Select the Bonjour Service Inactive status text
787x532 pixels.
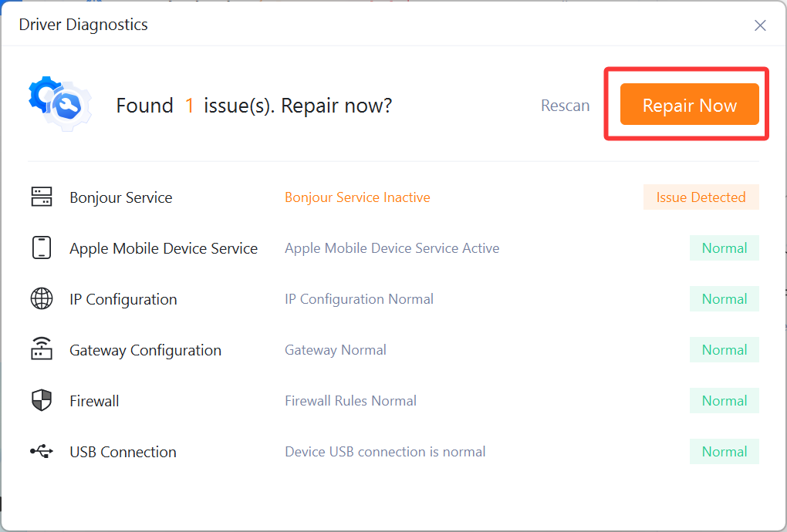[357, 197]
